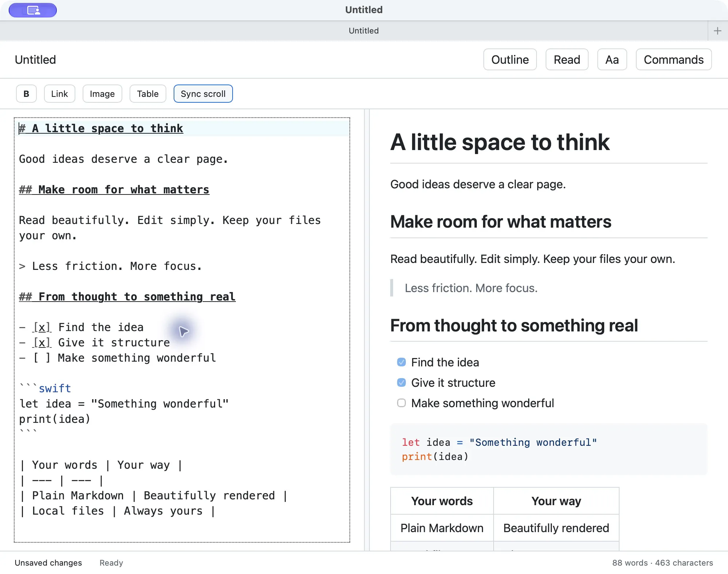This screenshot has width=728, height=574.
Task: Click the word and character count
Action: click(662, 563)
